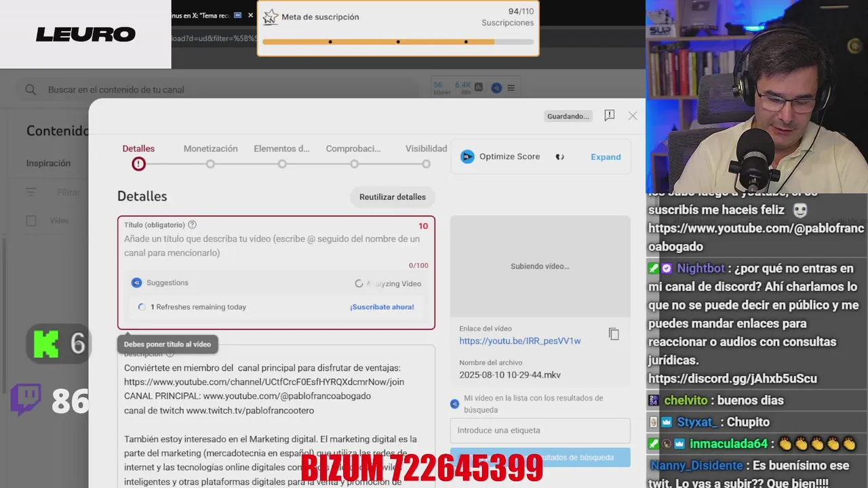Click the Guardando status badge
This screenshot has height=488, width=868.
click(x=568, y=117)
